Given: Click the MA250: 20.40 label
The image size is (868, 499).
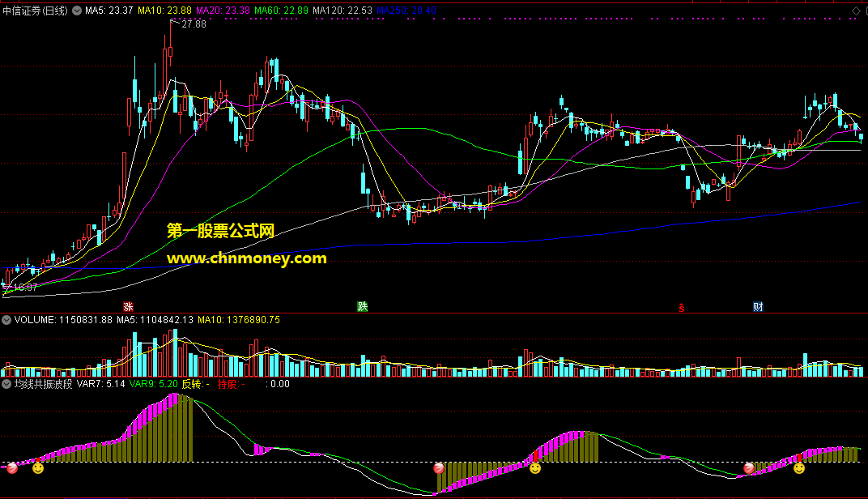Looking at the screenshot, I should 406,11.
